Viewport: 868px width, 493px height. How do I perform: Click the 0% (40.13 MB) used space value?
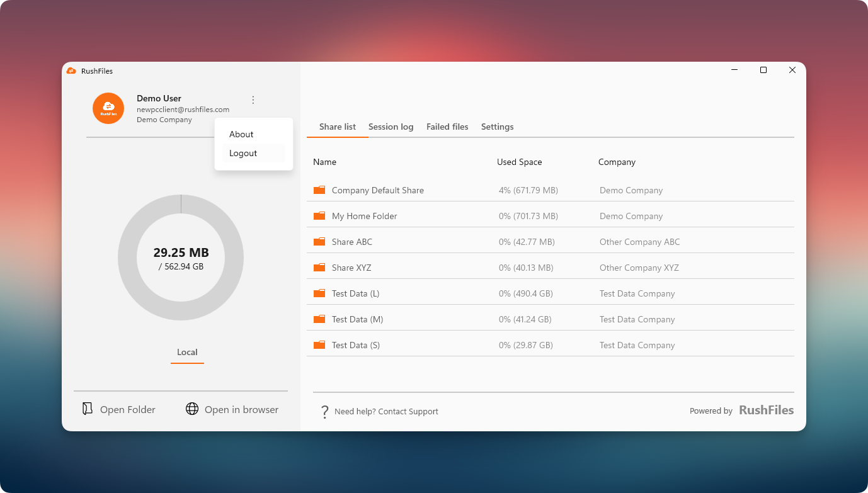point(526,268)
